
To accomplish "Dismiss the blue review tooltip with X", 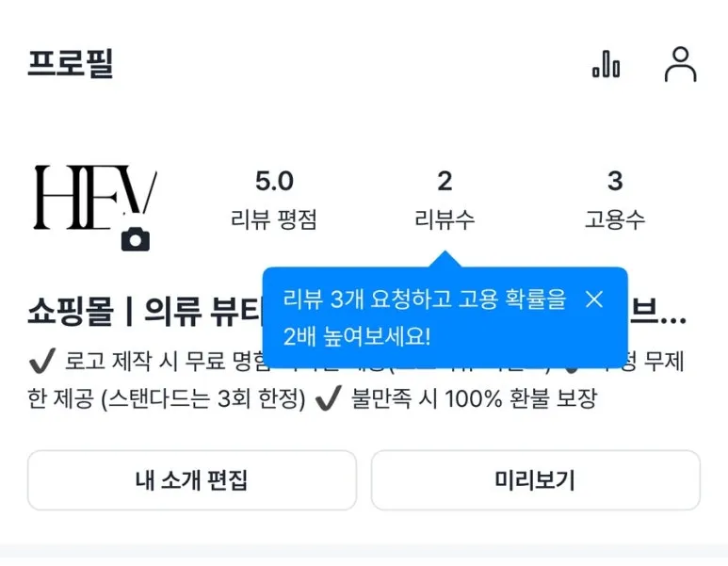I will pos(594,299).
